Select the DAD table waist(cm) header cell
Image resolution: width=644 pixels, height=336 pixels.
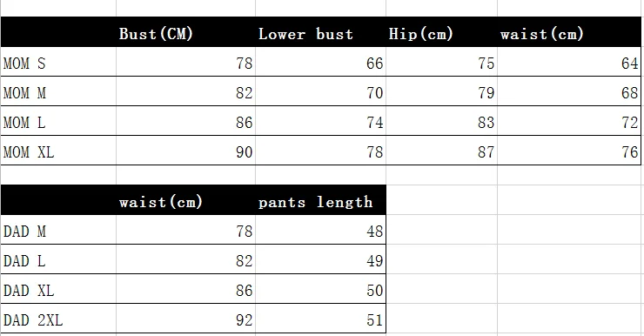pos(185,200)
